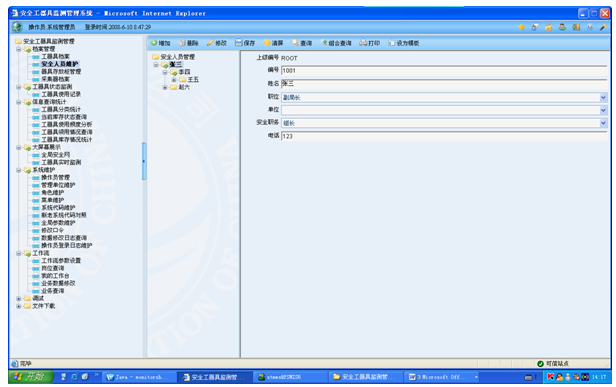Click the green 增加 add icon
616x387 pixels.
click(x=154, y=42)
